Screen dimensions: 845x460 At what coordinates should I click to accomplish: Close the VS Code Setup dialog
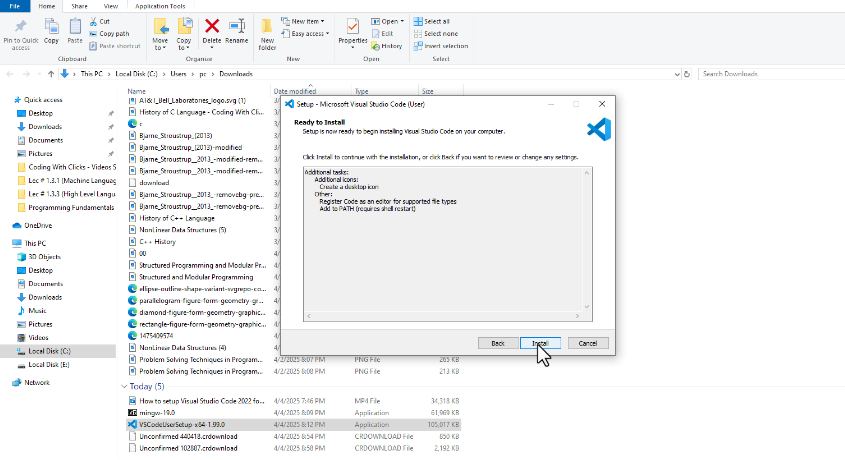[x=602, y=104]
